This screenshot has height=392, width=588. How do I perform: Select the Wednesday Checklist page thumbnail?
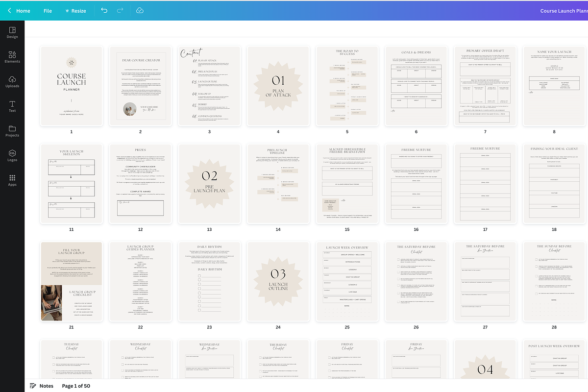pos(140,359)
